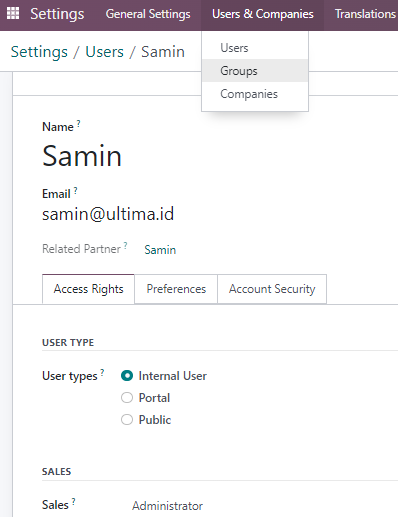
Task: Click the help question mark beside Email
Action: 76,191
